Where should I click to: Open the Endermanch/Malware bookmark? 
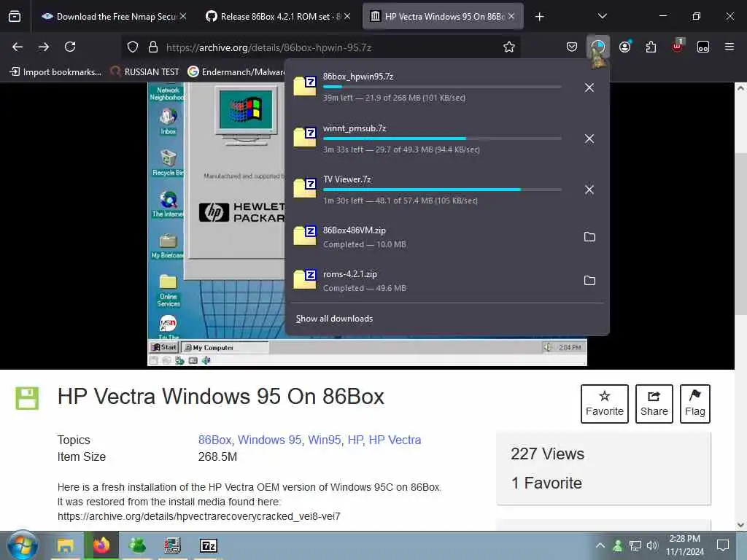tap(237, 72)
